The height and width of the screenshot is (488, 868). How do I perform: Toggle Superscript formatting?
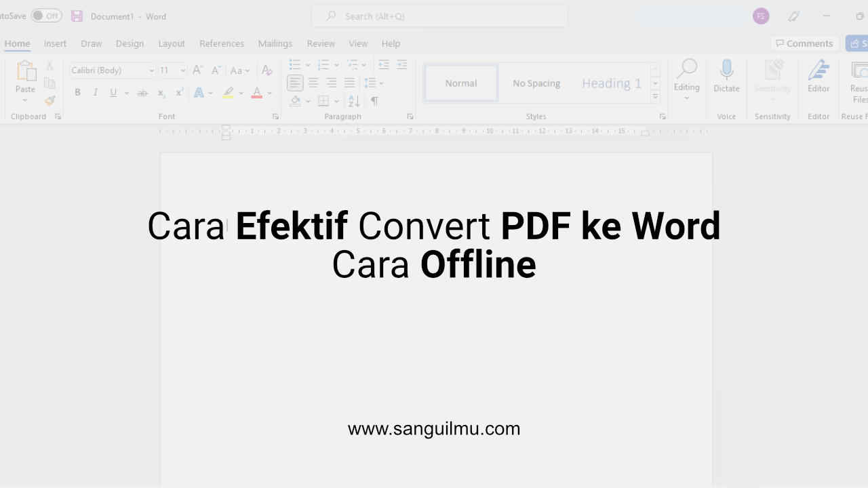179,93
